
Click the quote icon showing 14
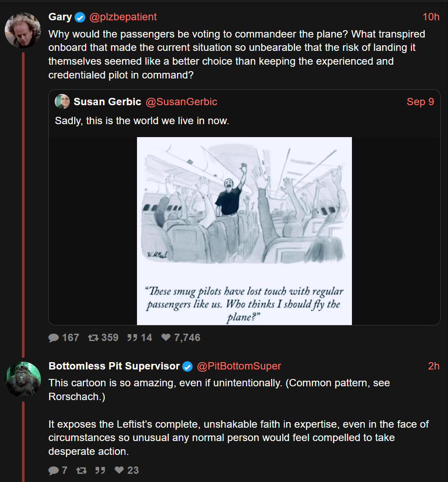(x=132, y=338)
